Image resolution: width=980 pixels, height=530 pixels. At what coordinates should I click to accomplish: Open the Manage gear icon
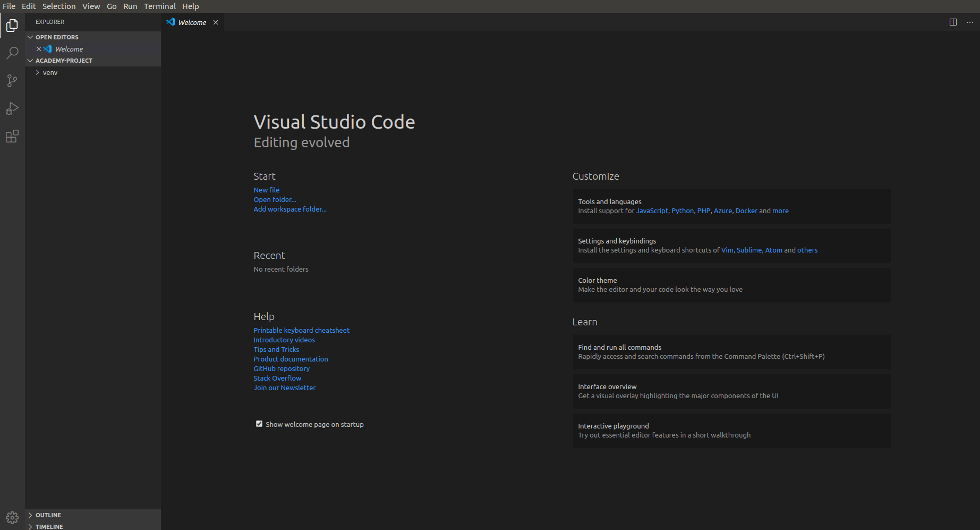(12, 517)
